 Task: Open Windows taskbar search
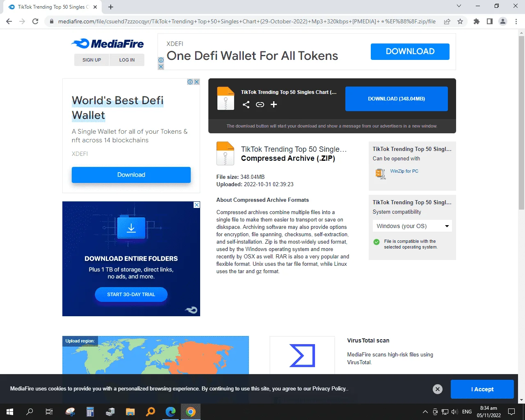(30, 412)
